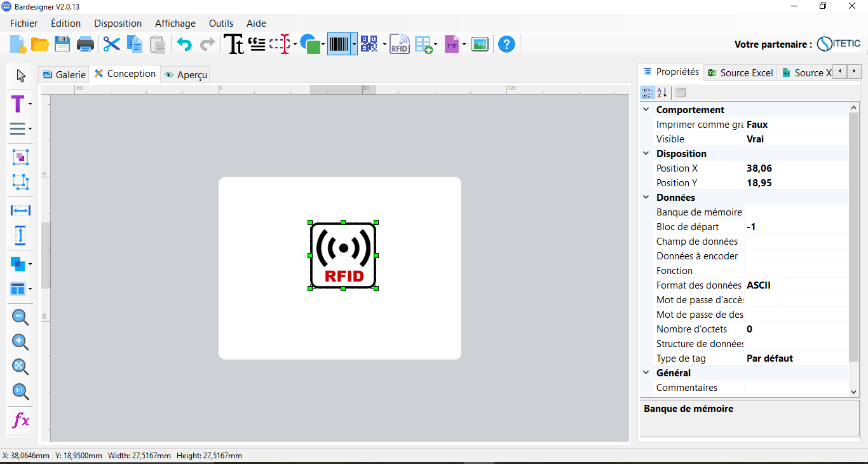Click the zoom out magnifier icon

point(20,317)
